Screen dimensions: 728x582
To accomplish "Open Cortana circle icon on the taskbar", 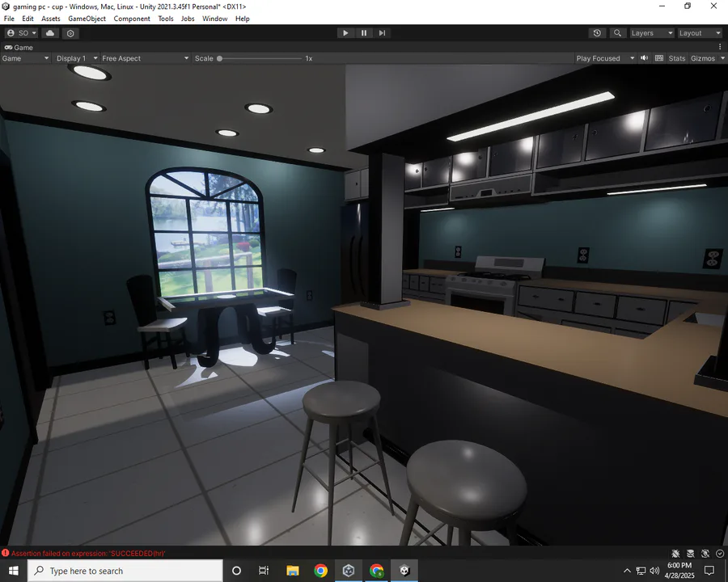I will (x=236, y=571).
